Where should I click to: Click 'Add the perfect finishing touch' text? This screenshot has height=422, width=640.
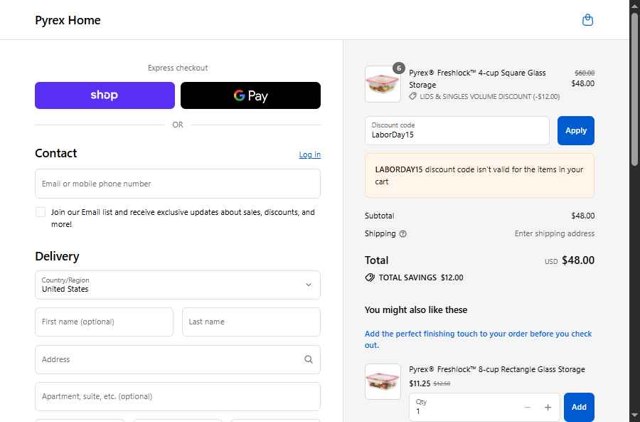(x=478, y=339)
